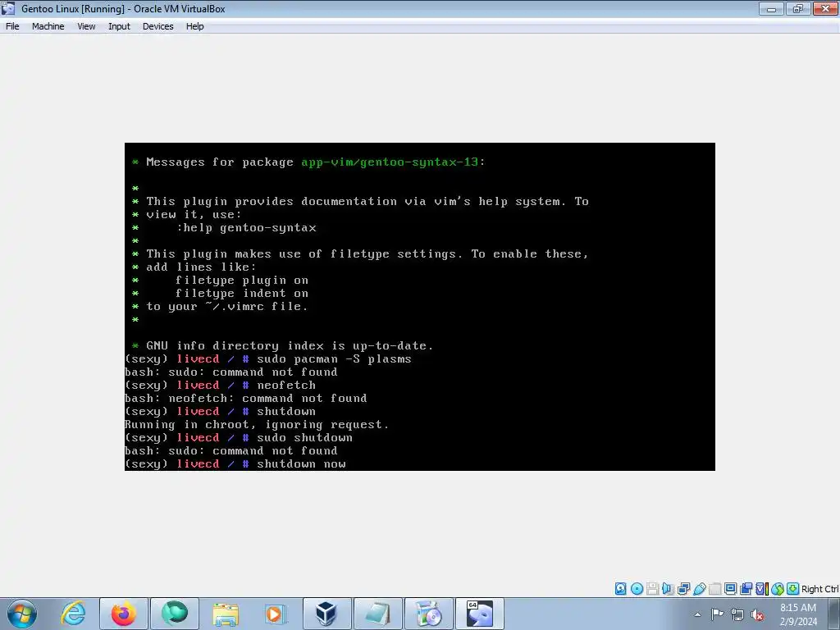
Task: Click the network adapters status icon
Action: click(683, 589)
